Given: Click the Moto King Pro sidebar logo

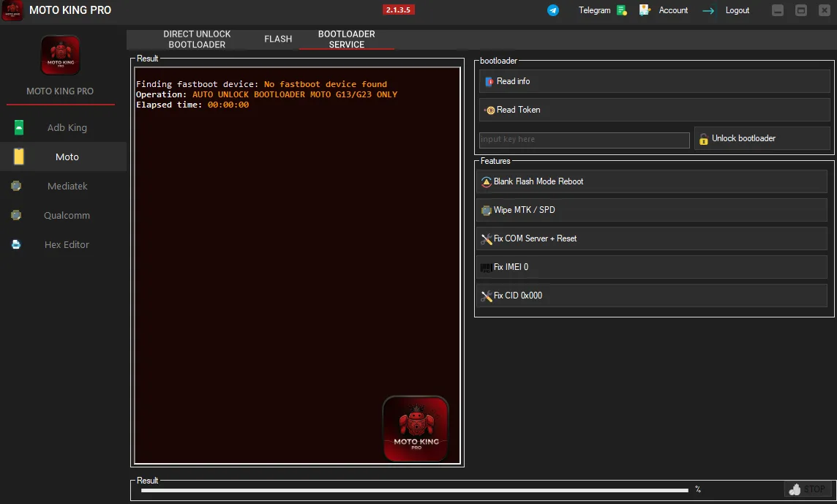Looking at the screenshot, I should point(60,55).
